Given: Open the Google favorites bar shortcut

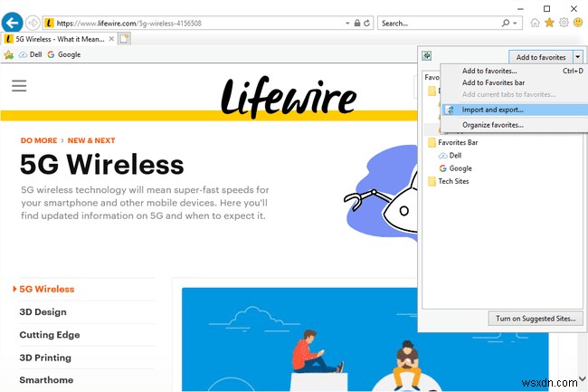Looking at the screenshot, I should (x=63, y=54).
